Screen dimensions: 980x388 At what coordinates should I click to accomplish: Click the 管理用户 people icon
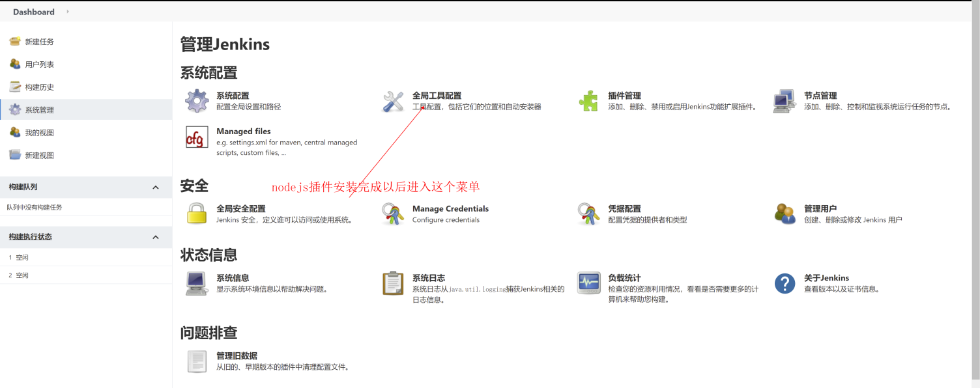click(785, 214)
